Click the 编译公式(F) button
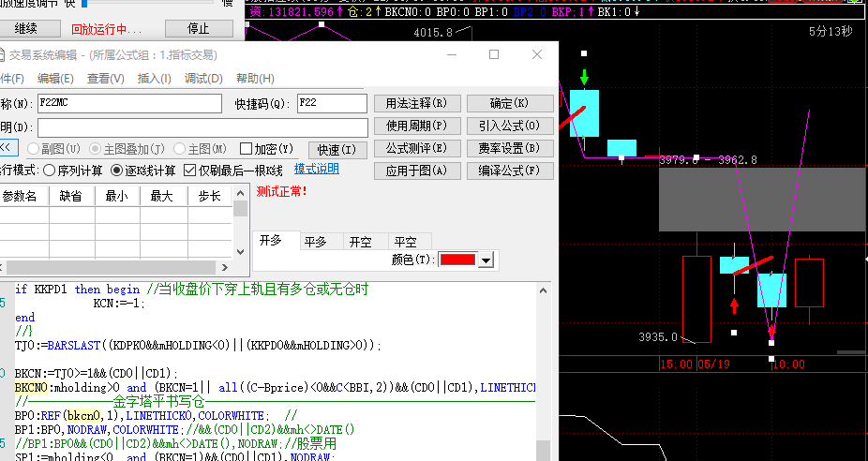The height and width of the screenshot is (461, 868). 510,171
